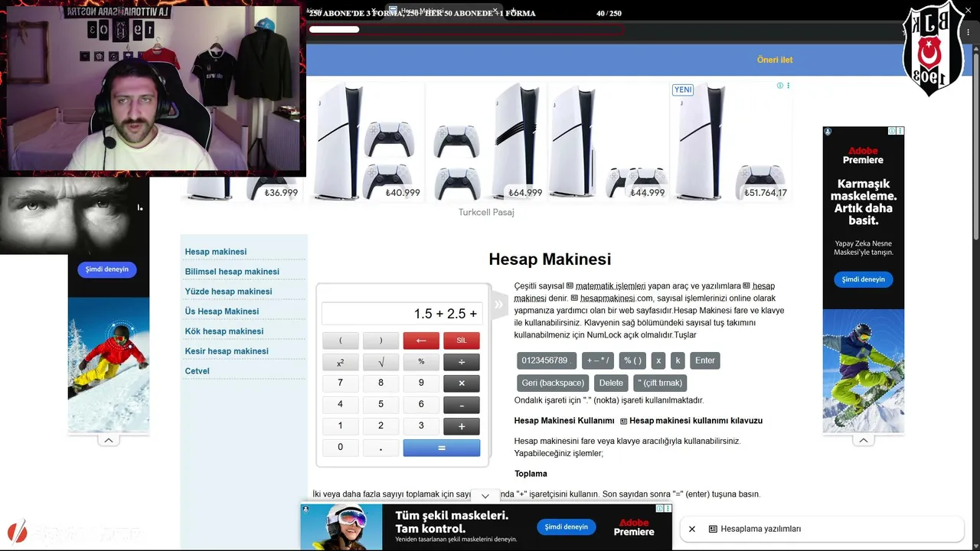Open the Hesap makinesi sidebar link
This screenshot has width=980, height=551.
pos(216,252)
